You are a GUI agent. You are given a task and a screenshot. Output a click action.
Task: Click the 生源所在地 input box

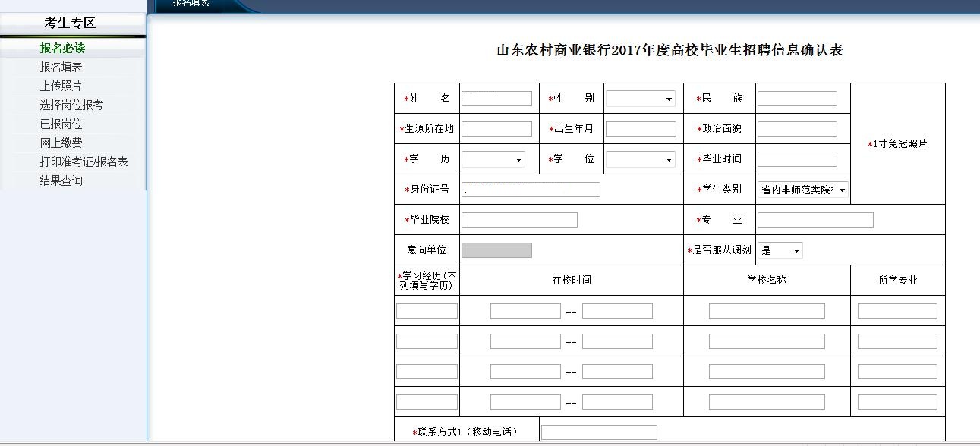[x=496, y=129]
